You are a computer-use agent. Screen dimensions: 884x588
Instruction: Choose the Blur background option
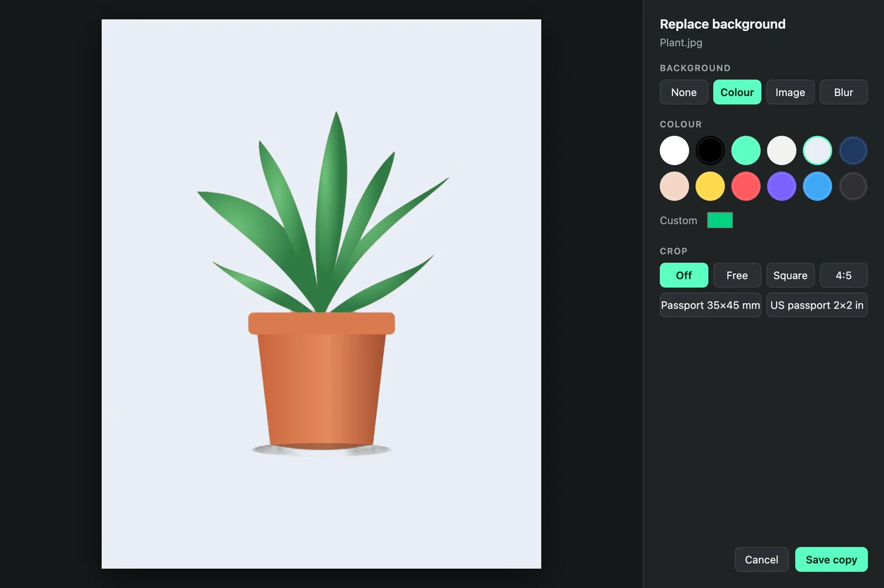pos(844,92)
